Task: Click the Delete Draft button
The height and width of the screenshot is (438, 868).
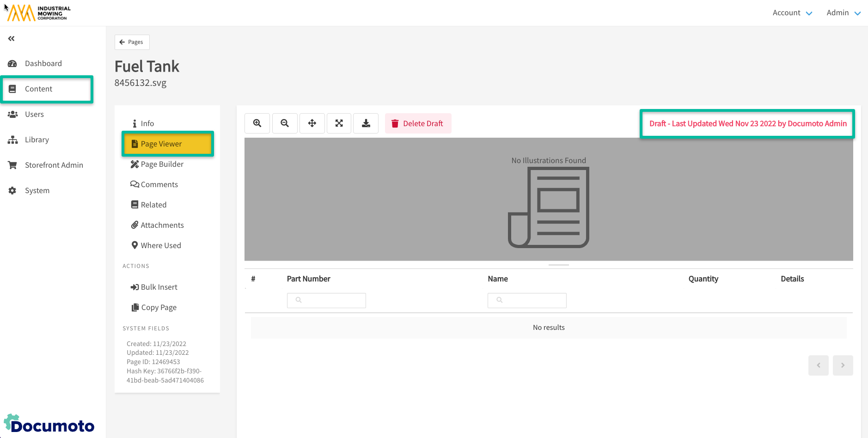Action: (418, 123)
